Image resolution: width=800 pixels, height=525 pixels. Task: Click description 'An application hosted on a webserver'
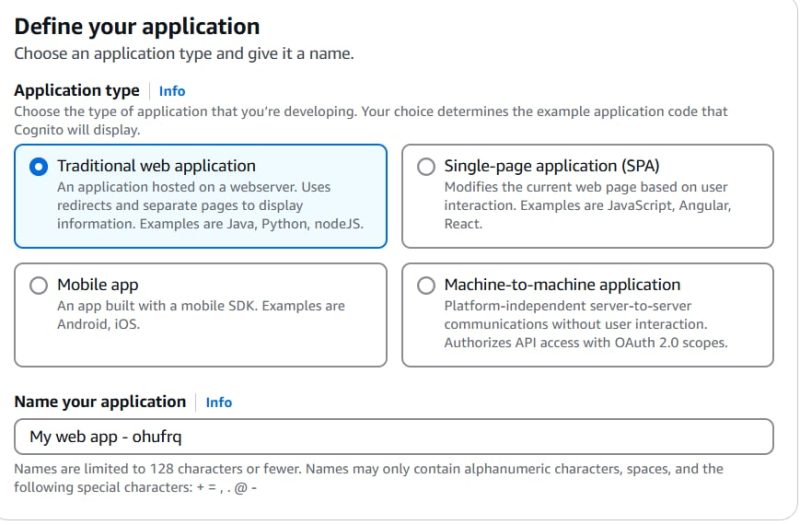click(210, 206)
